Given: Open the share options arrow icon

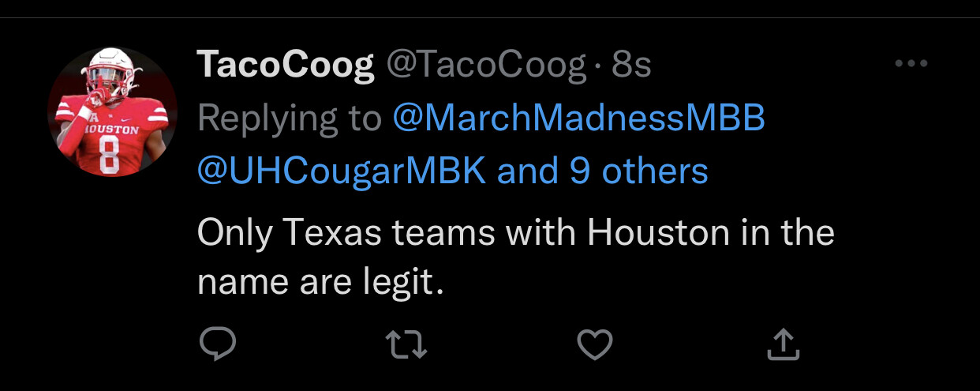Looking at the screenshot, I should (784, 344).
